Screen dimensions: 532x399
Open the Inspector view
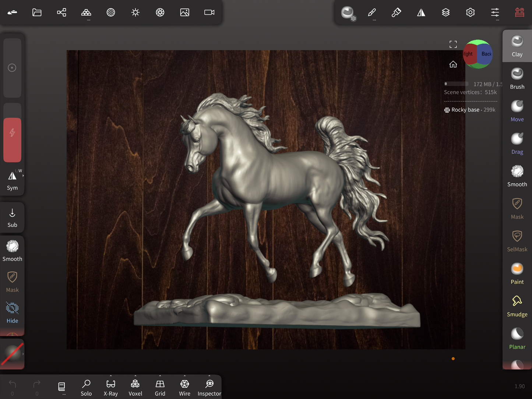click(209, 388)
